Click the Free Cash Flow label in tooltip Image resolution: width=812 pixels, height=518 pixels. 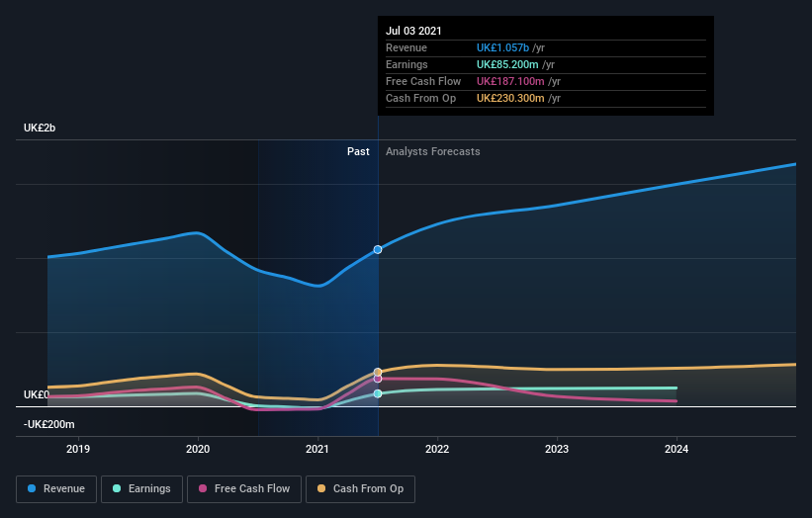pyautogui.click(x=423, y=81)
